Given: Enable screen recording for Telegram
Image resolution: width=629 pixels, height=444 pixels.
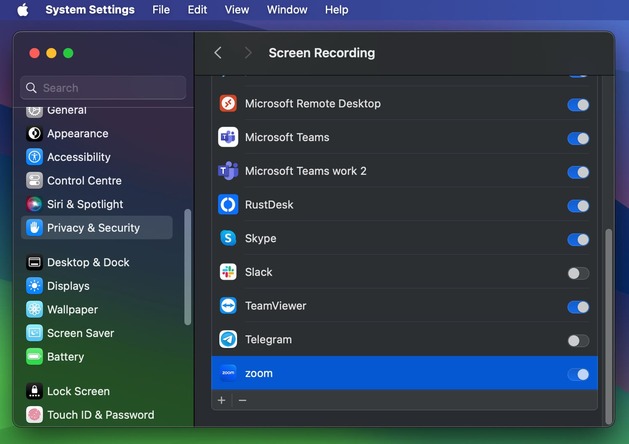Looking at the screenshot, I should pyautogui.click(x=578, y=341).
